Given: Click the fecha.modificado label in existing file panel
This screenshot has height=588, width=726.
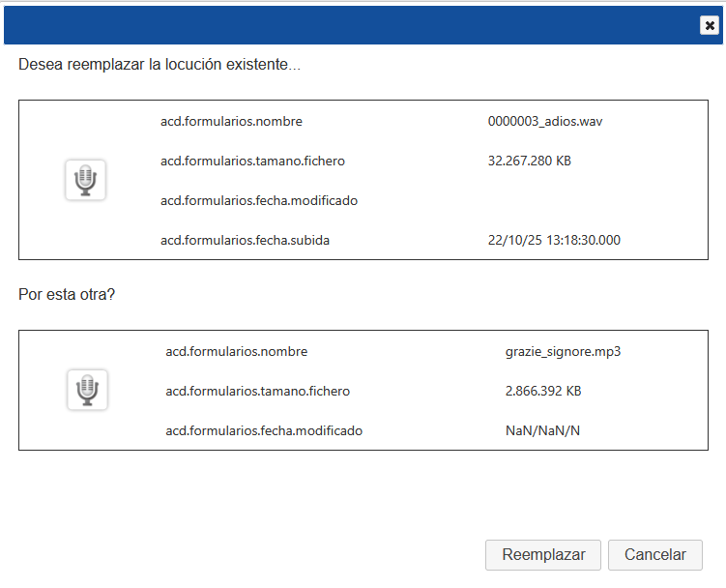Looking at the screenshot, I should pyautogui.click(x=259, y=200).
